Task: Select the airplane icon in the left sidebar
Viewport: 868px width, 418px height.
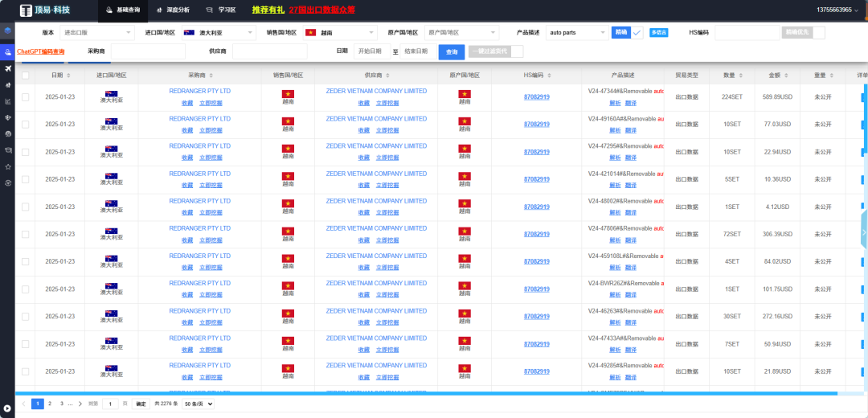Action: click(x=8, y=68)
